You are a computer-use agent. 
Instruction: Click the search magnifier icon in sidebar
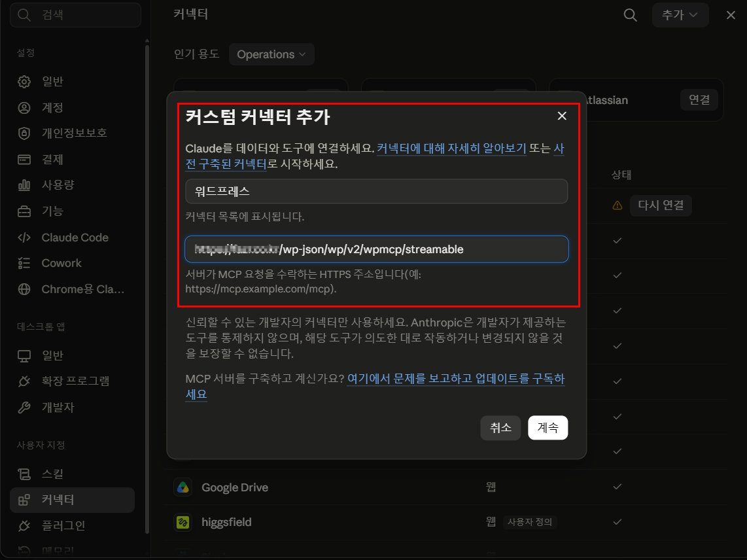click(24, 15)
